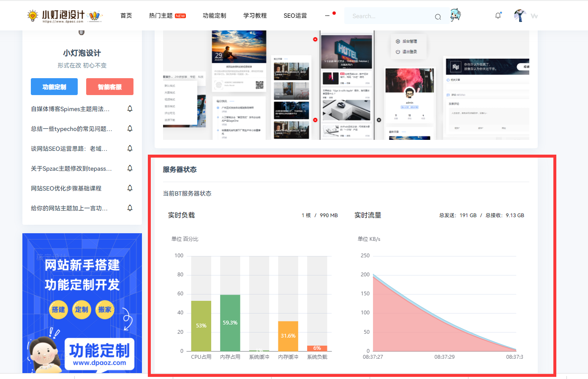Open the 学习教程 menu item

point(254,15)
